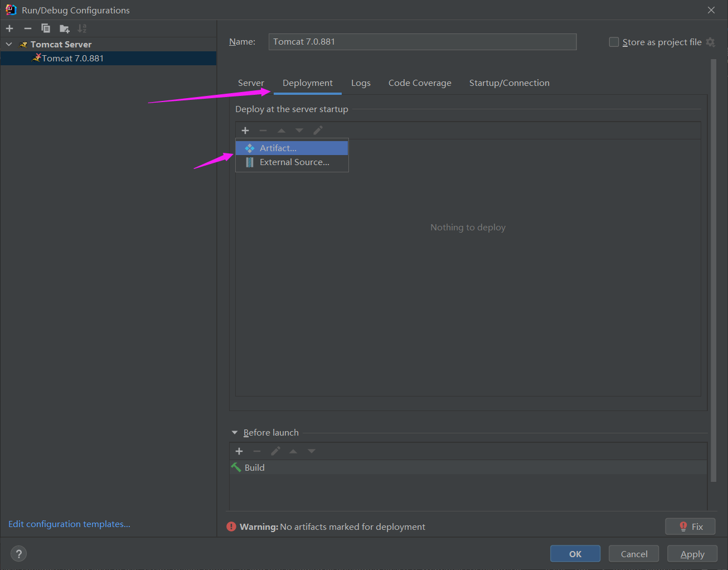Remove the selected run configuration
The image size is (728, 570).
click(28, 28)
